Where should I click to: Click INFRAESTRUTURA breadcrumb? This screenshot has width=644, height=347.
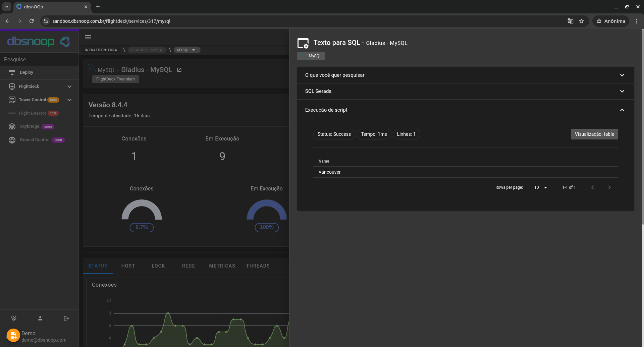coord(101,50)
